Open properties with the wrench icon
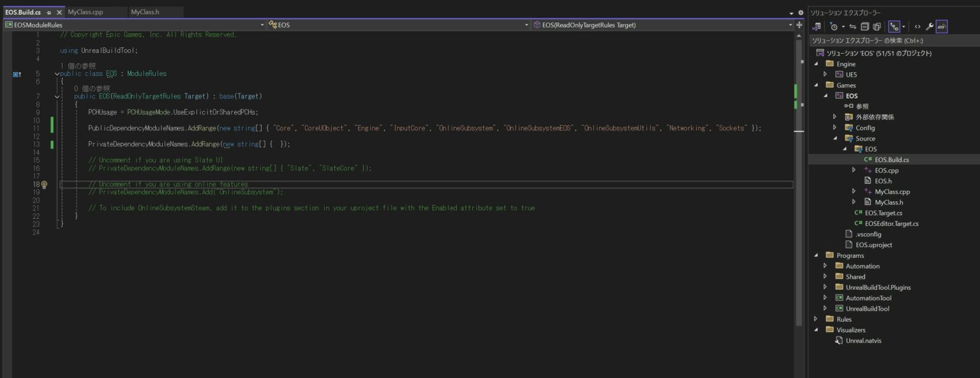The height and width of the screenshot is (378, 980). coord(930,26)
